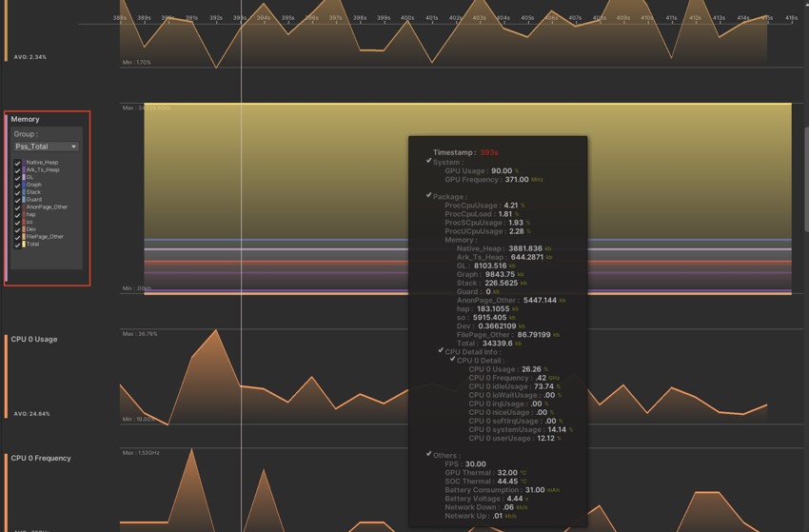Click the ProcCpuLoad 1.81 row
This screenshot has height=532, width=809.
[x=482, y=214]
